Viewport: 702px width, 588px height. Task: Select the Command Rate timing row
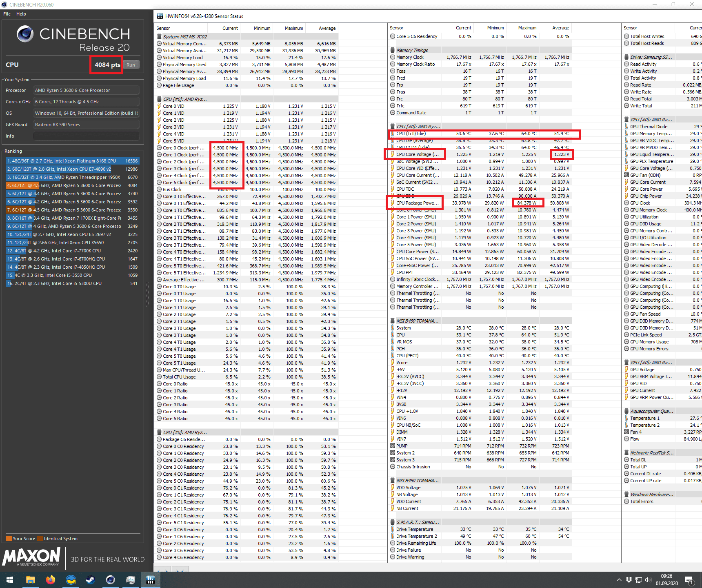480,113
